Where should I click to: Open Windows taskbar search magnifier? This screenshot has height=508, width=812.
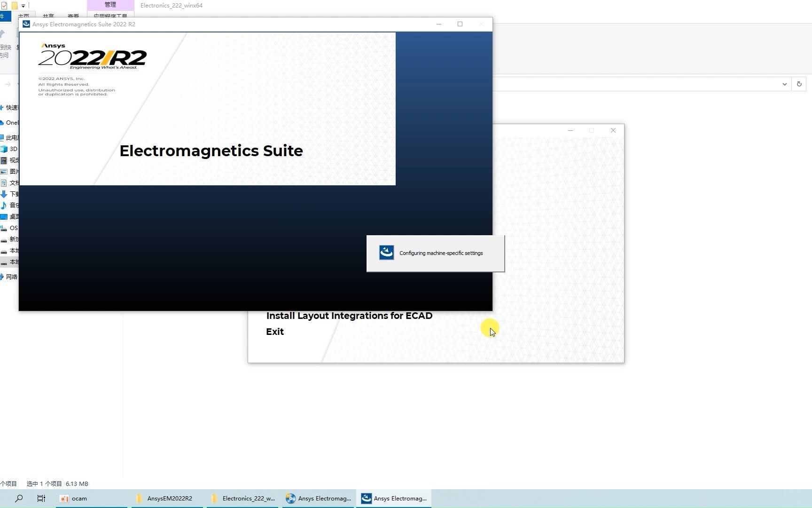click(x=19, y=499)
